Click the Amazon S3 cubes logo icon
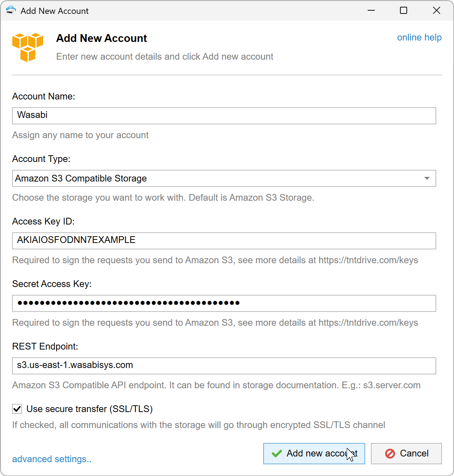454x476 pixels. click(28, 47)
